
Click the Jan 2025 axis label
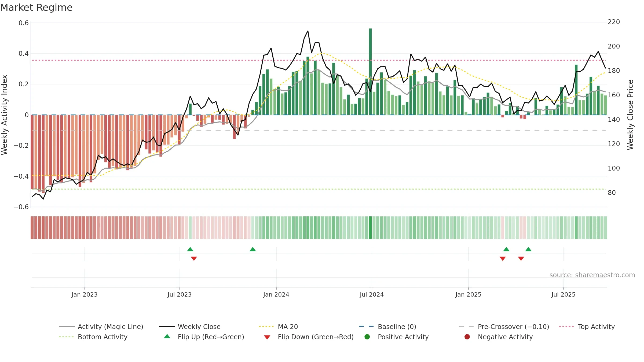468,294
